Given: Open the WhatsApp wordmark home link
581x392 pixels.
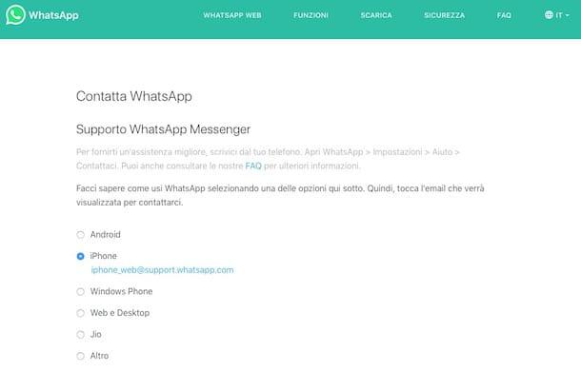Looking at the screenshot, I should pos(53,15).
